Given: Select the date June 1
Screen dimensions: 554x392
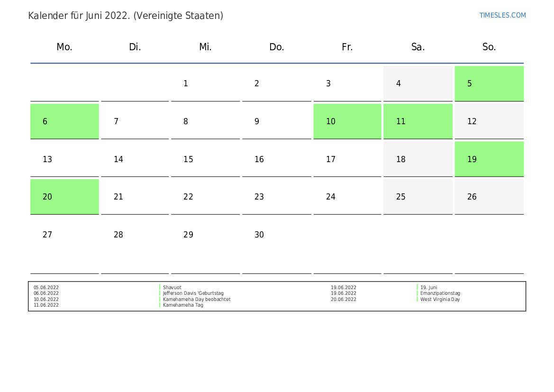Looking at the screenshot, I should click(205, 83).
